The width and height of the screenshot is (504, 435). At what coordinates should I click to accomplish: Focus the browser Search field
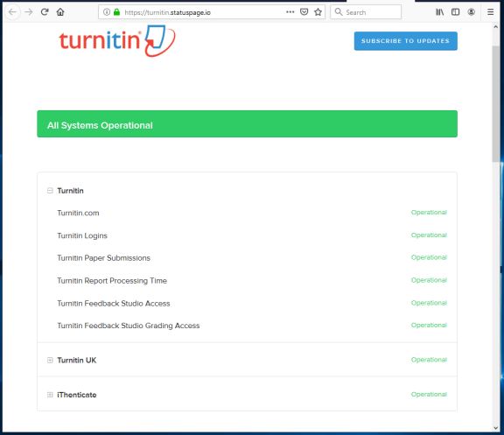coord(366,12)
